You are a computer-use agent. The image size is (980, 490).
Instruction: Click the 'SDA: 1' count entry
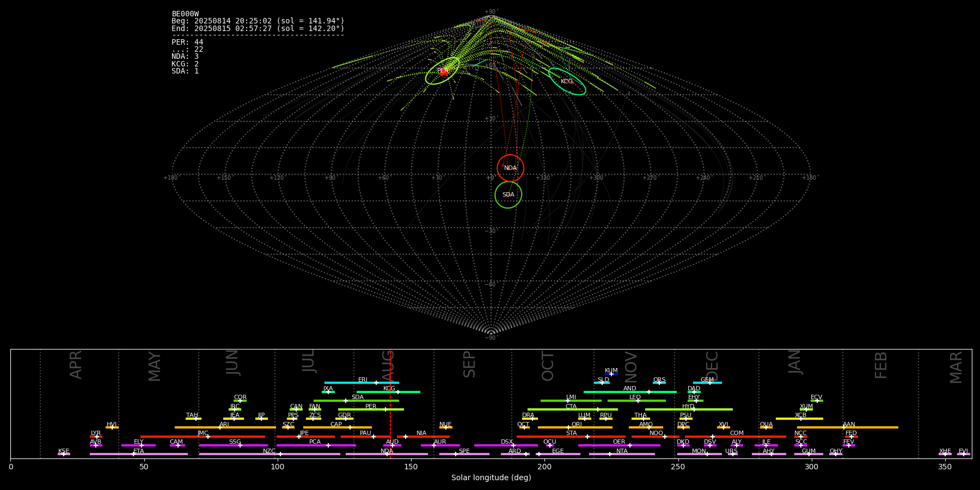tap(185, 71)
